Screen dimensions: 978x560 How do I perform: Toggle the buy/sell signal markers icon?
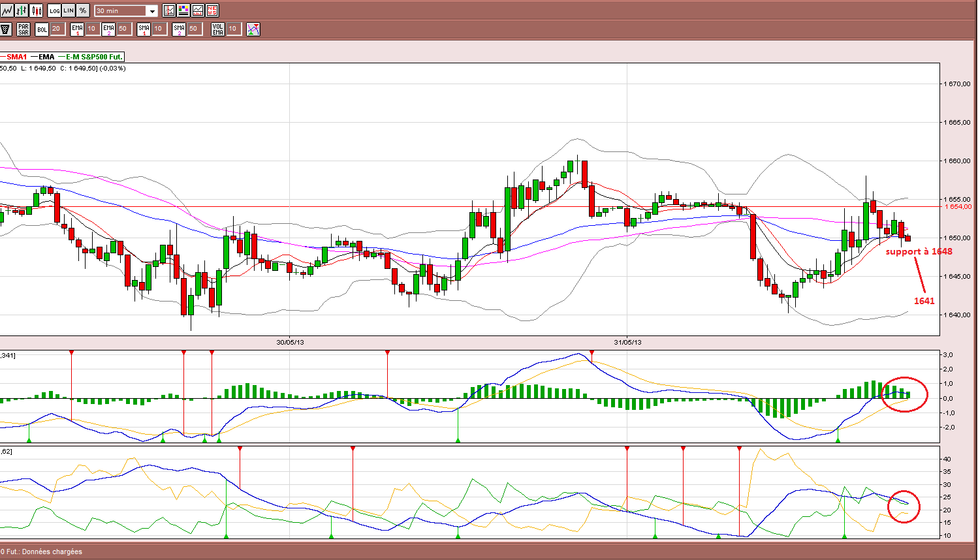pos(253,29)
